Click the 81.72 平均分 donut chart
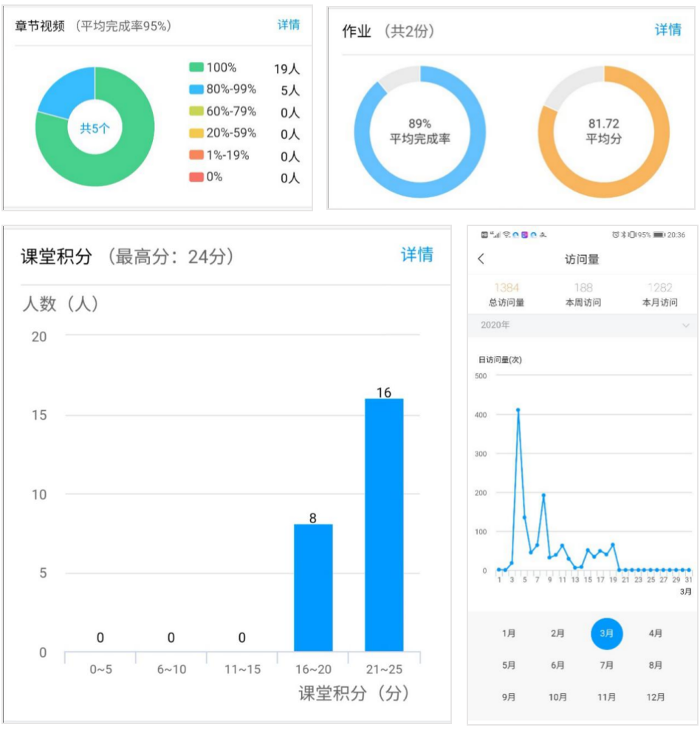The width and height of the screenshot is (700, 733). pyautogui.click(x=603, y=132)
